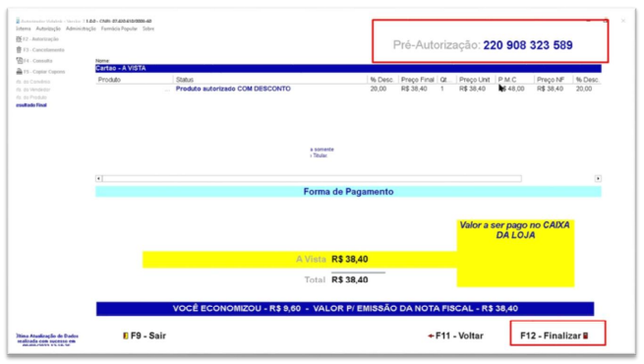Open the Sobre menu
The height and width of the screenshot is (364, 644).
(148, 29)
